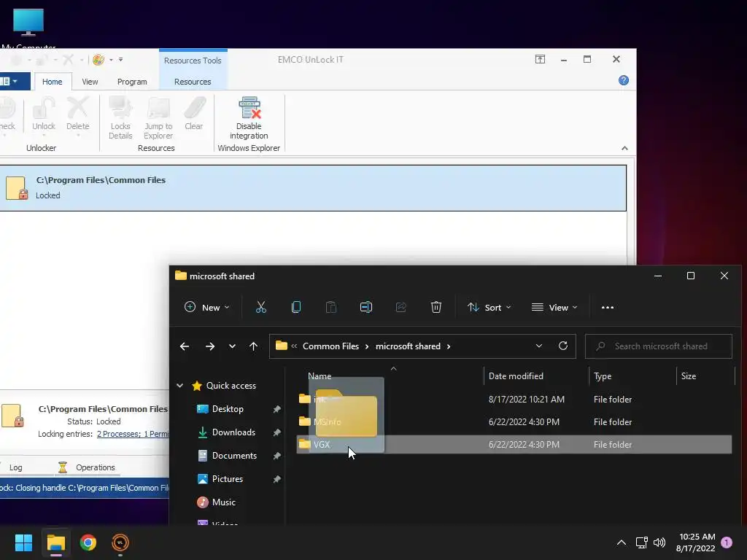This screenshot has height=560, width=747.
Task: Click the ribbon display options icon
Action: pos(540,59)
